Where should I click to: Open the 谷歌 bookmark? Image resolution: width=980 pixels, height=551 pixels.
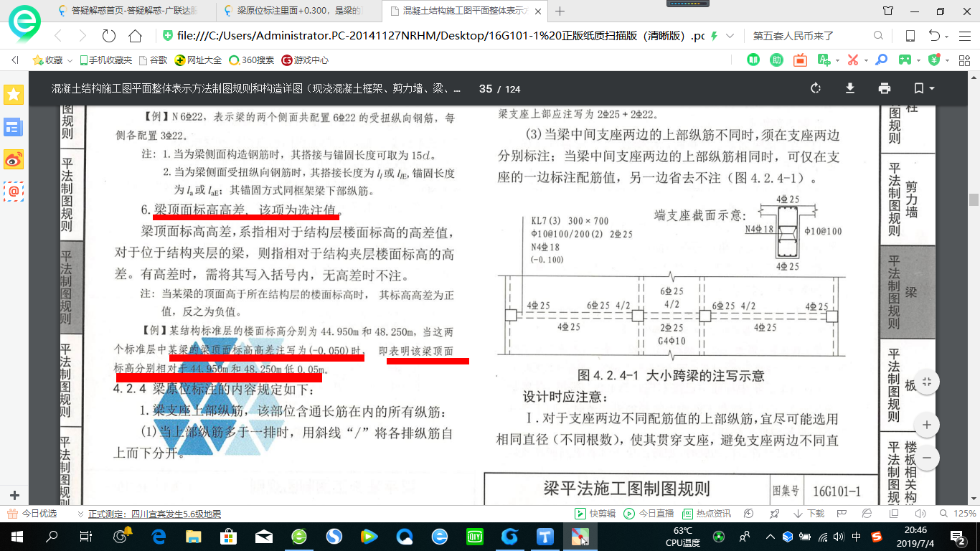[153, 60]
